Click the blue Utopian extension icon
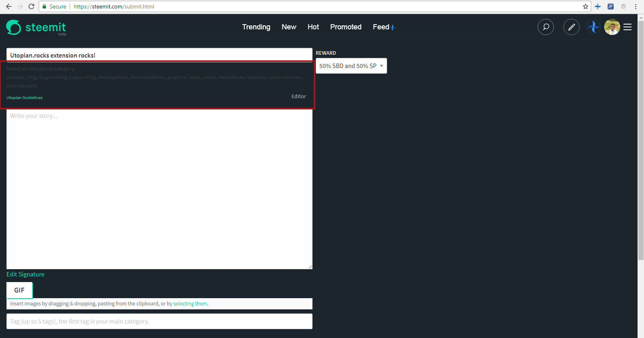The image size is (644, 338). pyautogui.click(x=598, y=6)
